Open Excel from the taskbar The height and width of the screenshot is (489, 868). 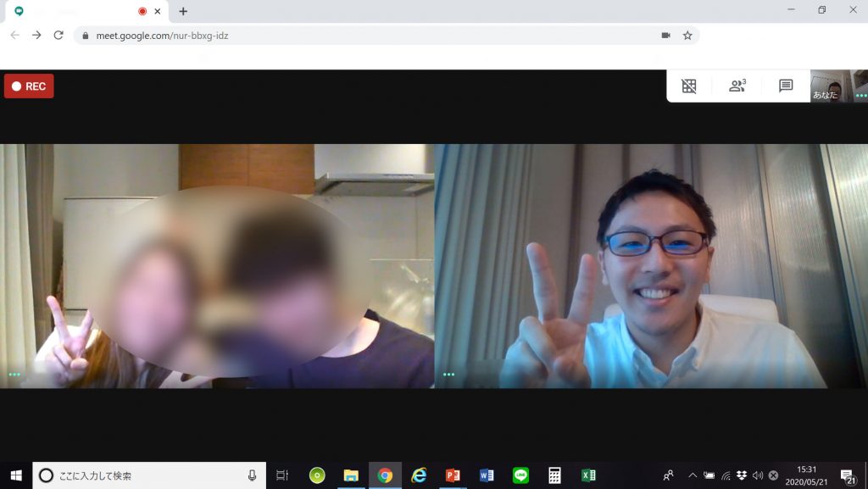(588, 475)
